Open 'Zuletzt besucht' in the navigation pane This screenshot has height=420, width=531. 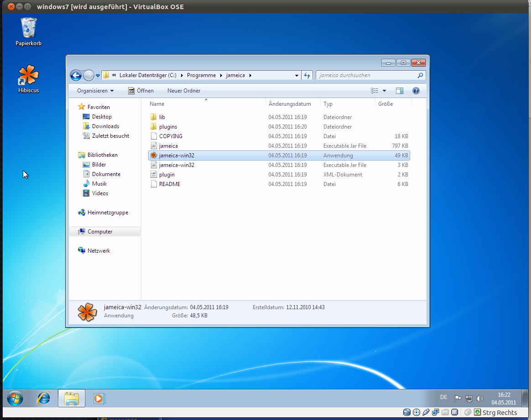(x=106, y=136)
